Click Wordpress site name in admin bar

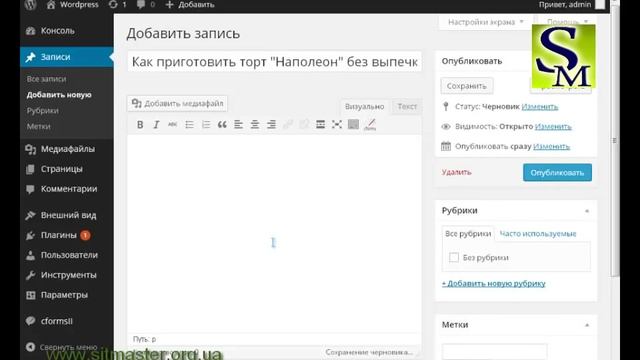tap(72, 5)
